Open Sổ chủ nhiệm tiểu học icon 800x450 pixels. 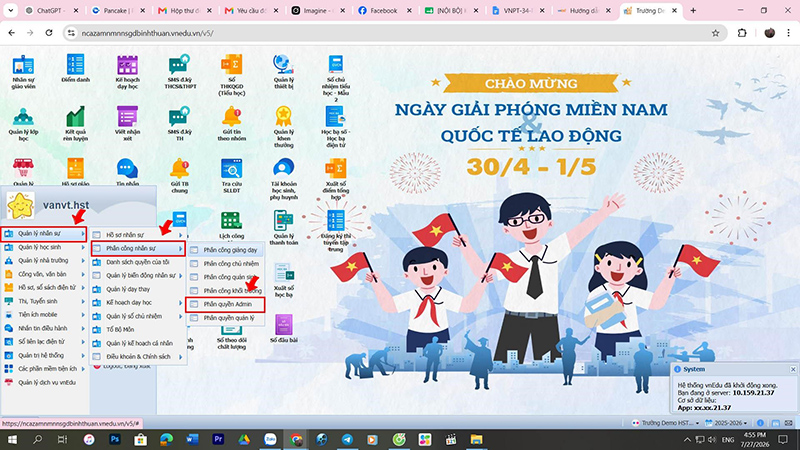coord(336,78)
